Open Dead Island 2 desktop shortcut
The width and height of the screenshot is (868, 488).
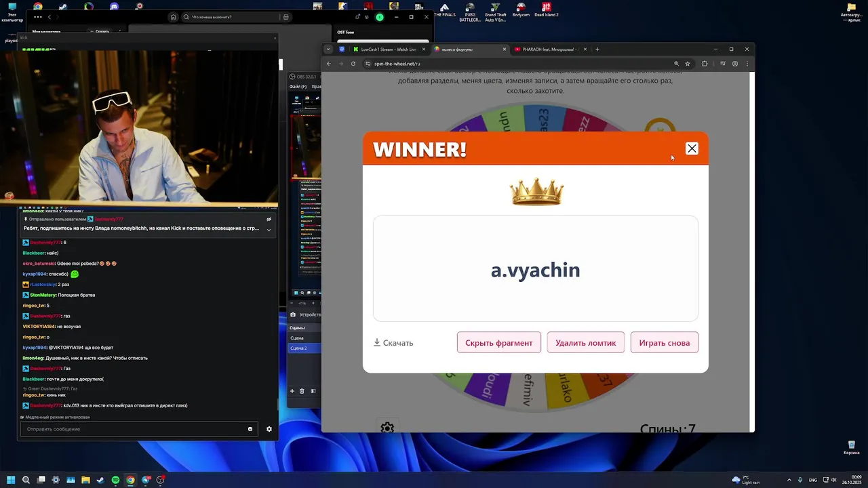(x=546, y=11)
